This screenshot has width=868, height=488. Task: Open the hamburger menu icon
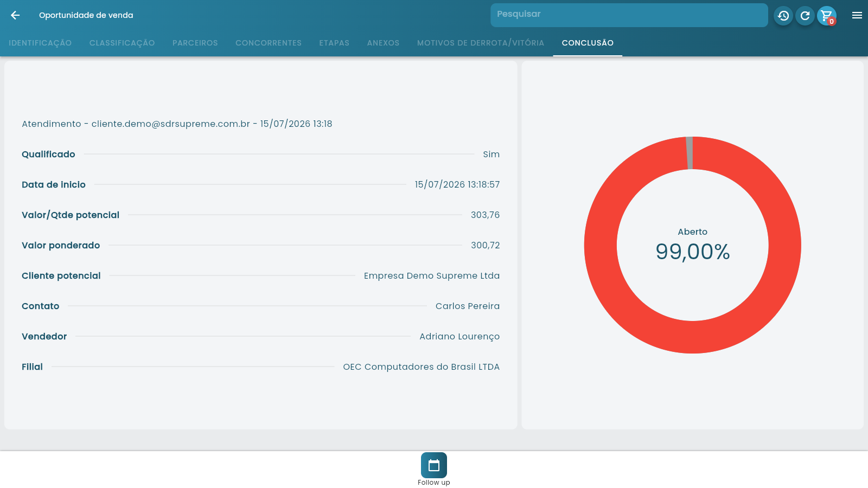coord(857,15)
